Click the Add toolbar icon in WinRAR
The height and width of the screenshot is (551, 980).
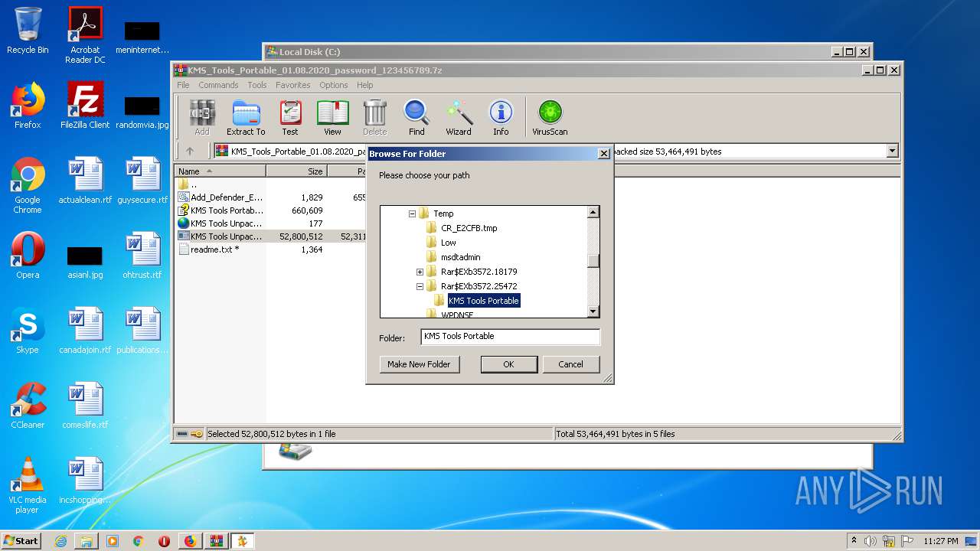[x=202, y=118]
